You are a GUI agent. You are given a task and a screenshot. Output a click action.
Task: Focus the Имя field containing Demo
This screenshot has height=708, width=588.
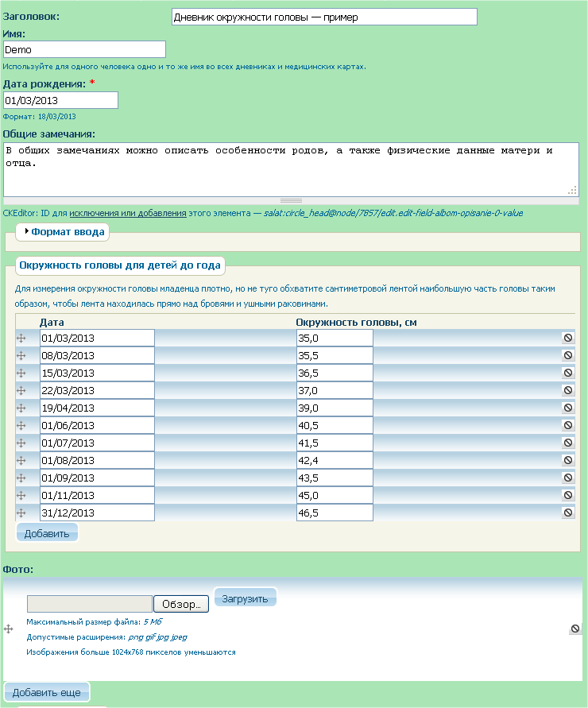click(84, 50)
